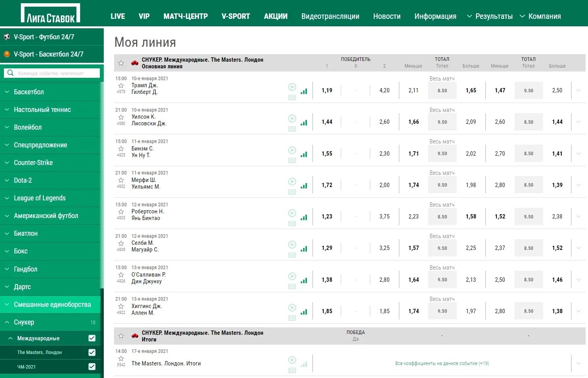The width and height of the screenshot is (588, 378).
Task: Favorite the Хиггинс Дж. – Аллен М. match
Action: click(x=121, y=306)
